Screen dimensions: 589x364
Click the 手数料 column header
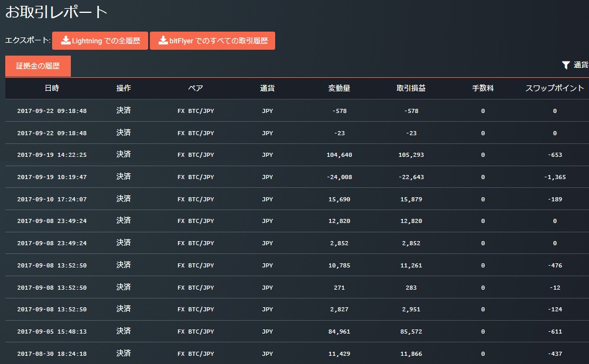click(483, 88)
